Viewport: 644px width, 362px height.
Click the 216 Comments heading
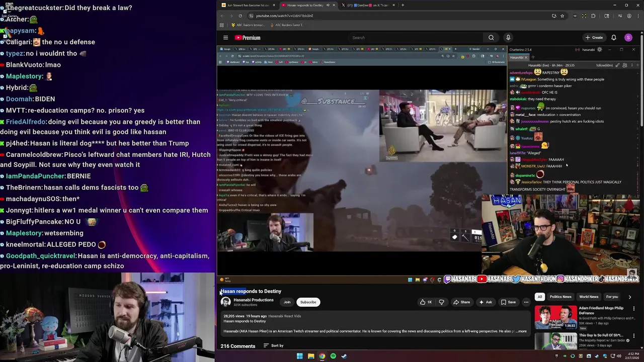pyautogui.click(x=237, y=346)
